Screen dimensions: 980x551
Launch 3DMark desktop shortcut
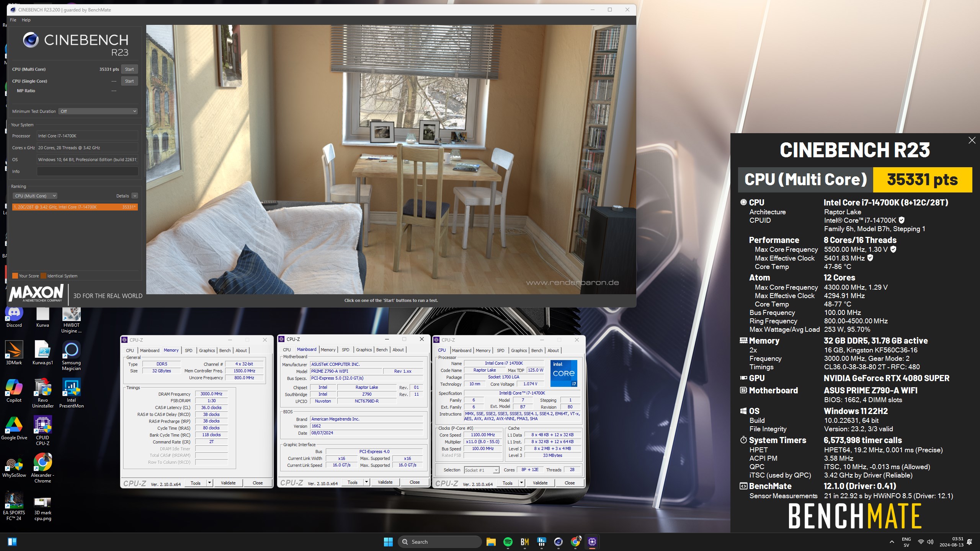(14, 353)
